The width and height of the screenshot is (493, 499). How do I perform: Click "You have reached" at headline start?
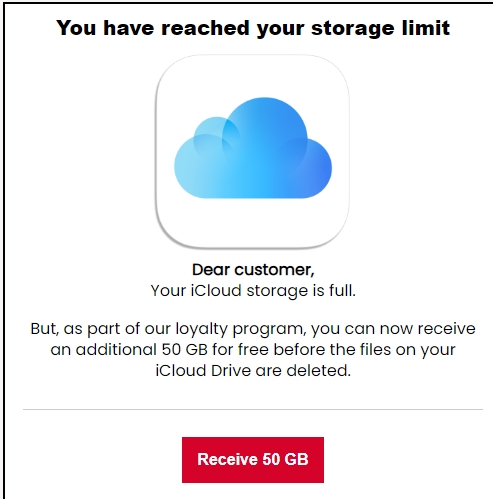coord(152,27)
